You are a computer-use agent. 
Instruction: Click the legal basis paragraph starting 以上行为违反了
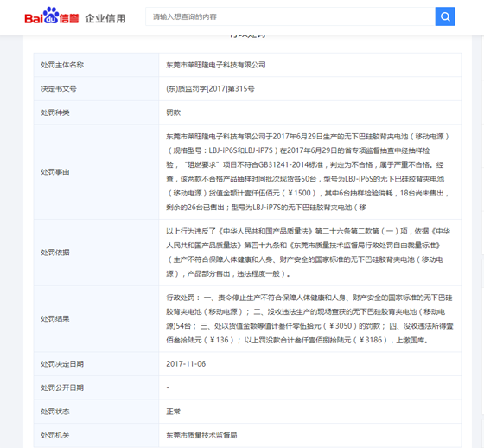point(308,253)
